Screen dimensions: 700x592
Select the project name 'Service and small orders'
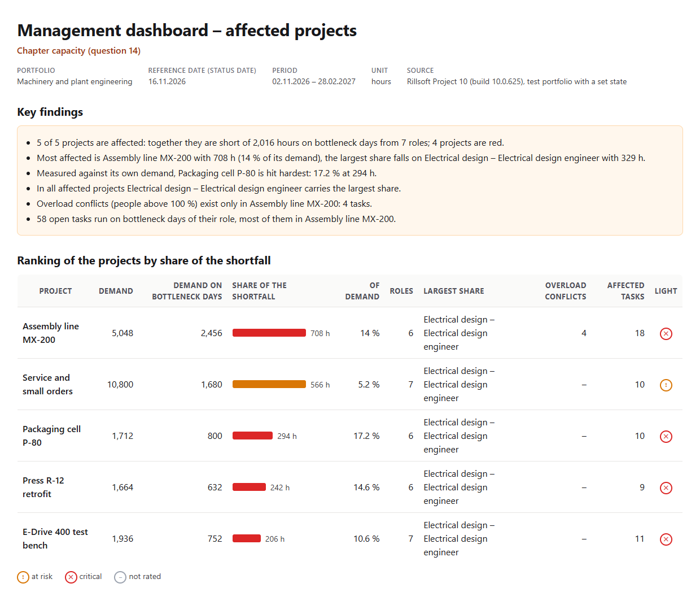click(x=47, y=385)
